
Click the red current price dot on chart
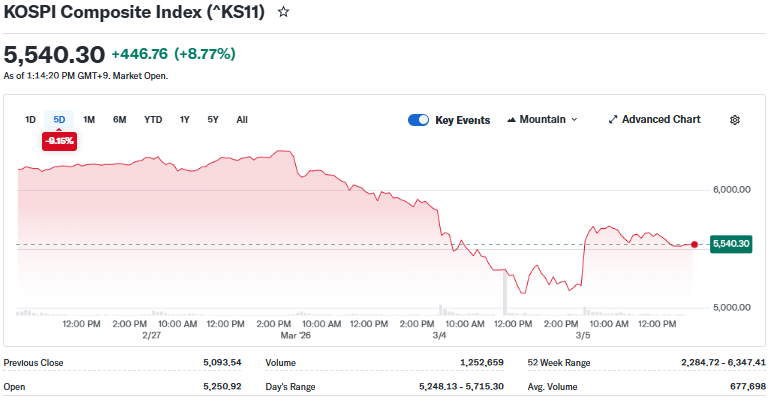[694, 244]
